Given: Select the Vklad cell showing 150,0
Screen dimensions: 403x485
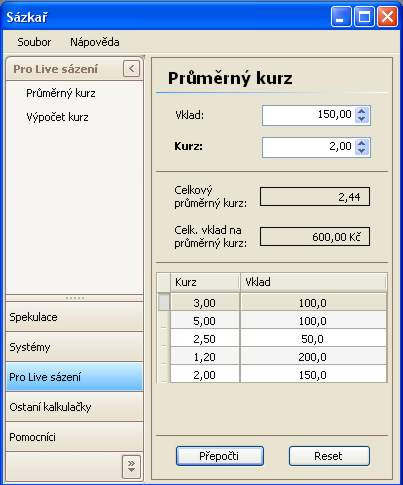Looking at the screenshot, I should point(313,375).
